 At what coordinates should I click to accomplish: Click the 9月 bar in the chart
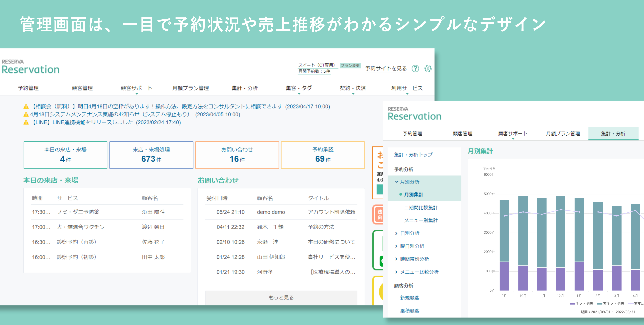[504, 245]
